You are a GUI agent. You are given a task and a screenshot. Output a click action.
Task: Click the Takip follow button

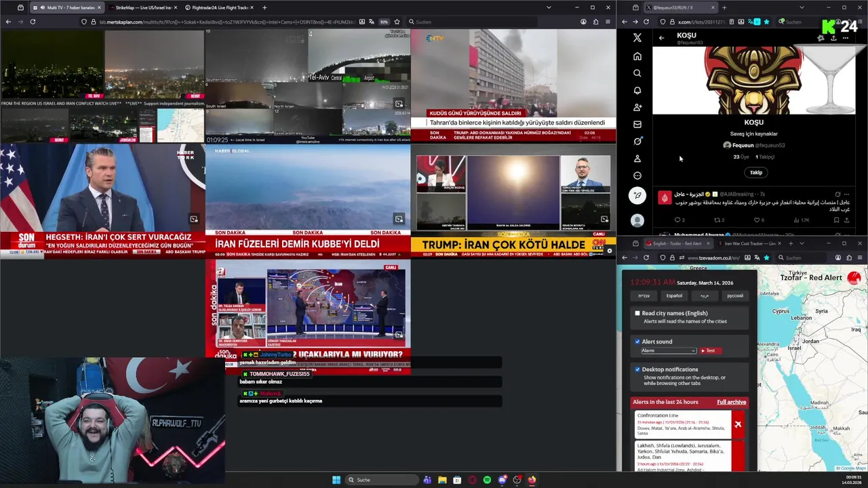755,172
